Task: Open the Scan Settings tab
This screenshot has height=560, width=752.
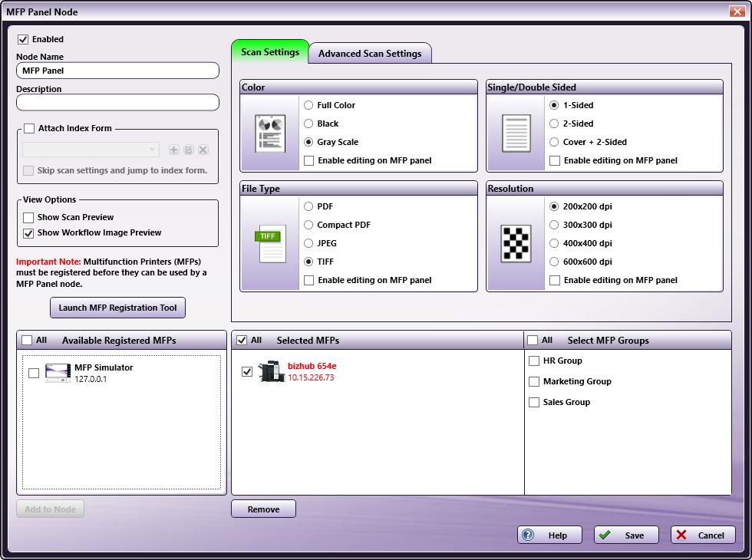Action: pyautogui.click(x=270, y=52)
